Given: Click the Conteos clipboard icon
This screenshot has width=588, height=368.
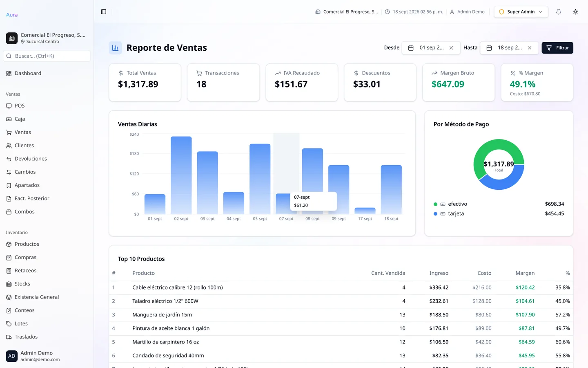Looking at the screenshot, I should coord(9,310).
